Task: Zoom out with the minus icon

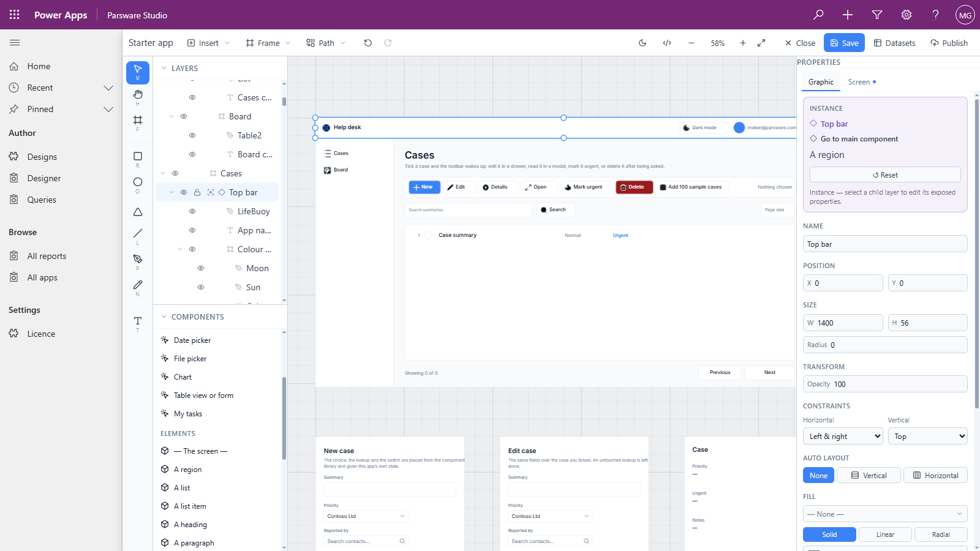Action: [x=692, y=43]
